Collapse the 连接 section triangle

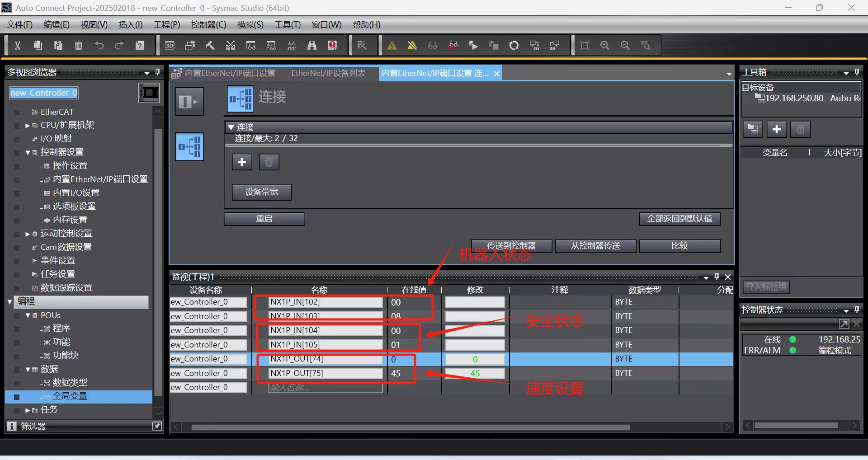point(231,127)
